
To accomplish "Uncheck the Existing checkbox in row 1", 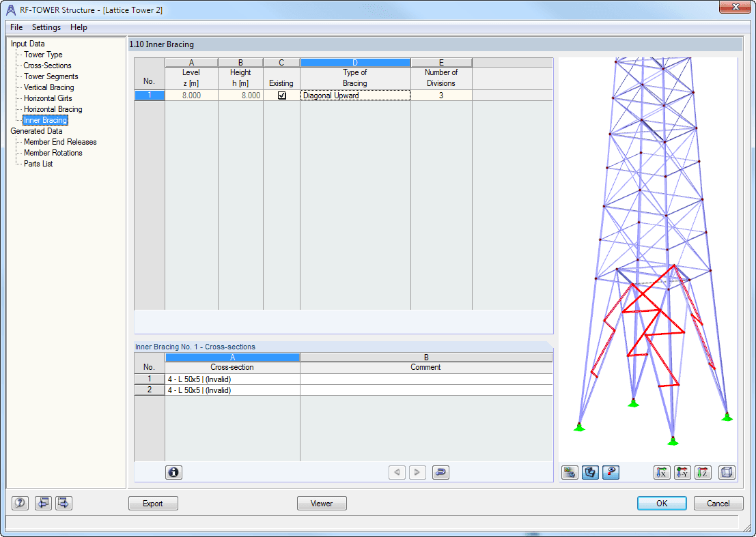I will 281,96.
